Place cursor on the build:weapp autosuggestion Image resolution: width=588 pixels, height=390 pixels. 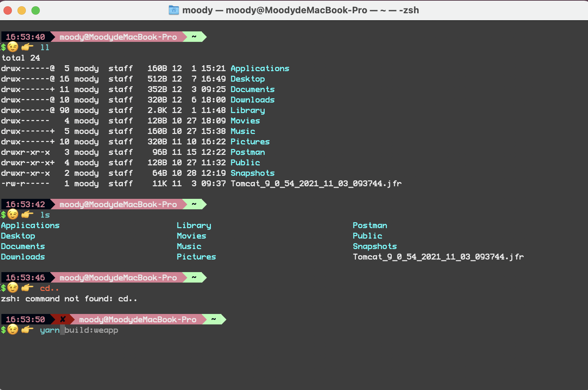point(91,330)
